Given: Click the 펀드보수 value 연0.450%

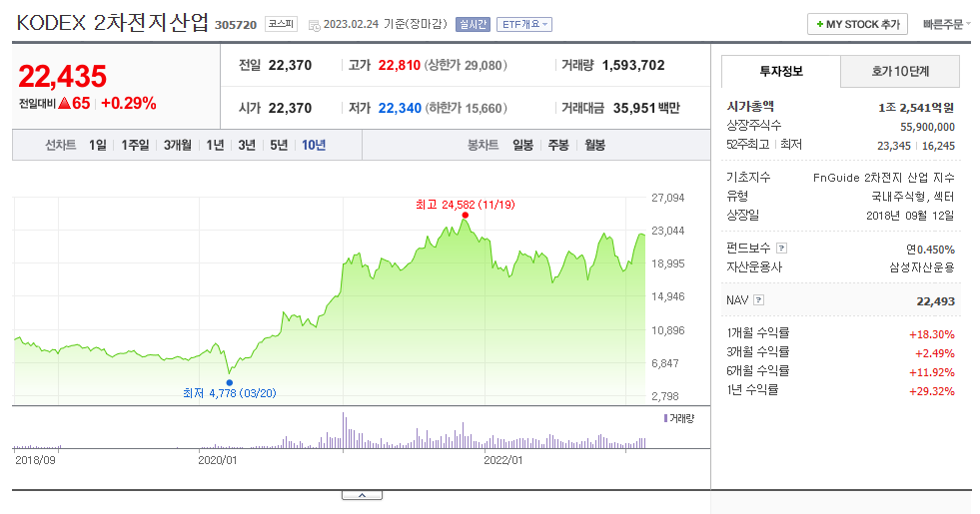Looking at the screenshot, I should (931, 250).
